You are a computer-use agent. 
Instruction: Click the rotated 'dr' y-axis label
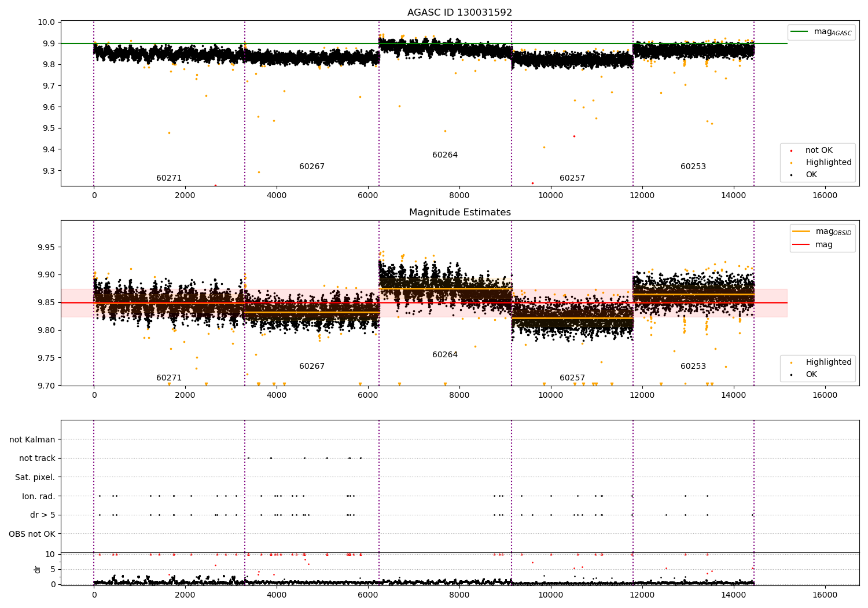coord(38,569)
